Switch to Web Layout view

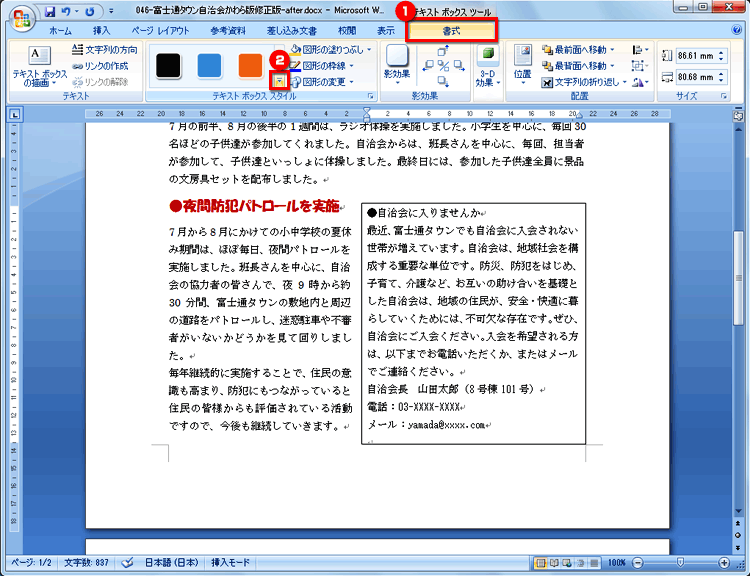coord(567,563)
